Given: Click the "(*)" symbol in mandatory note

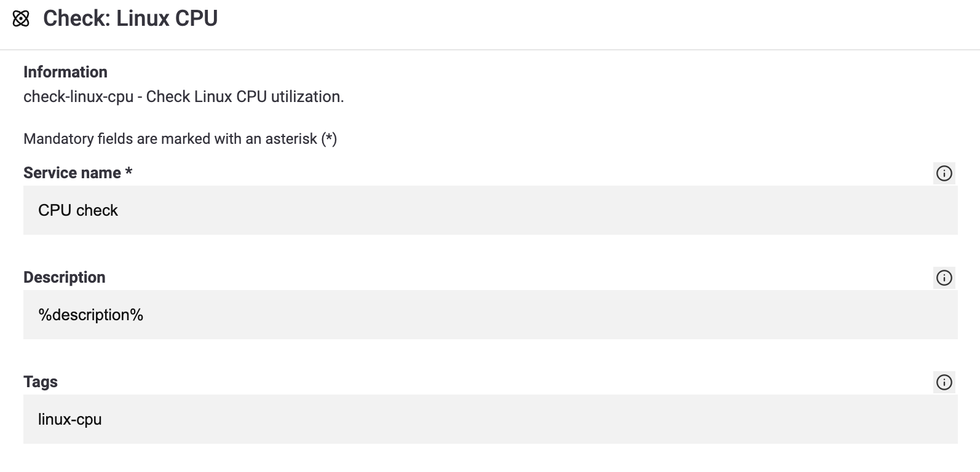Looking at the screenshot, I should (329, 139).
